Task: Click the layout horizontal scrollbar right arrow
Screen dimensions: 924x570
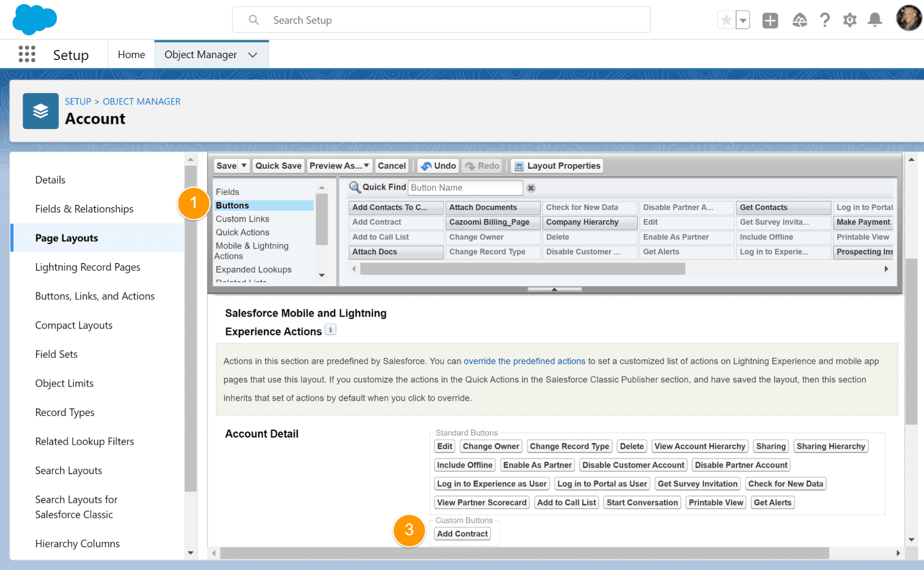Action: [x=898, y=553]
